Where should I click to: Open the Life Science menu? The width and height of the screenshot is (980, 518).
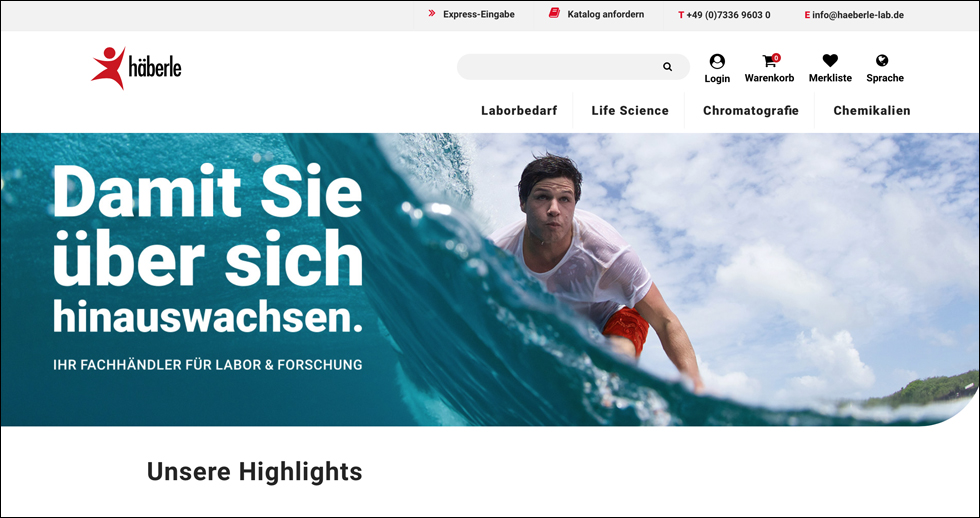coord(630,111)
